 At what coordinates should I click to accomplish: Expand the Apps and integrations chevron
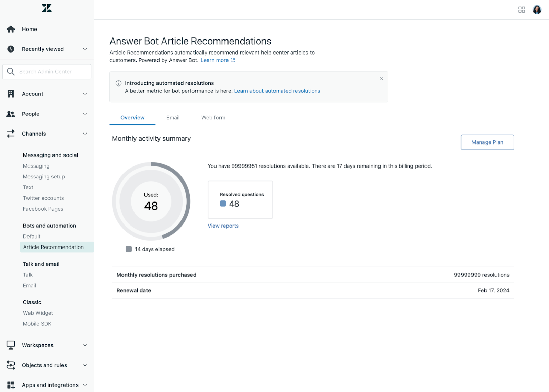[x=85, y=385]
